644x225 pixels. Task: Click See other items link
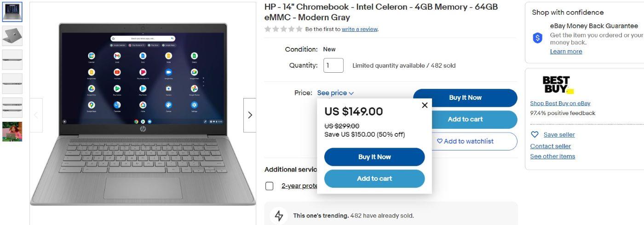pos(552,156)
